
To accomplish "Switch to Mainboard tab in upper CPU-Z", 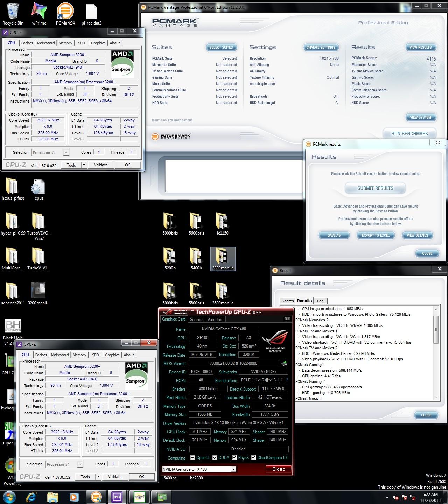I will (46, 43).
